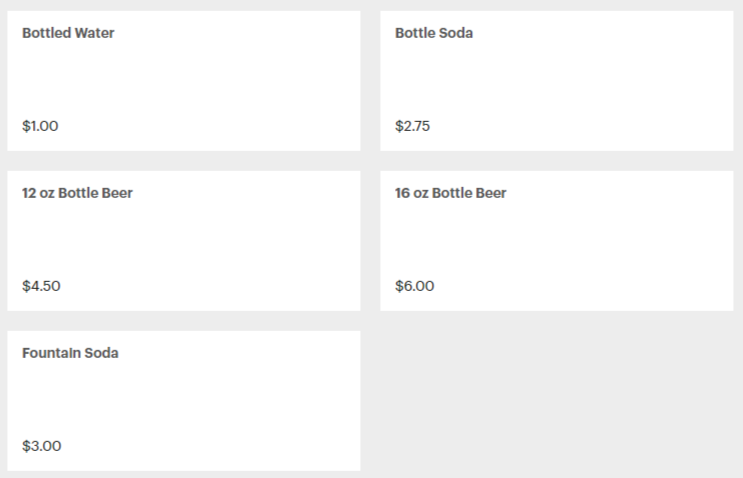
Task: Click the $1.00 Bottled Water price
Action: click(40, 126)
